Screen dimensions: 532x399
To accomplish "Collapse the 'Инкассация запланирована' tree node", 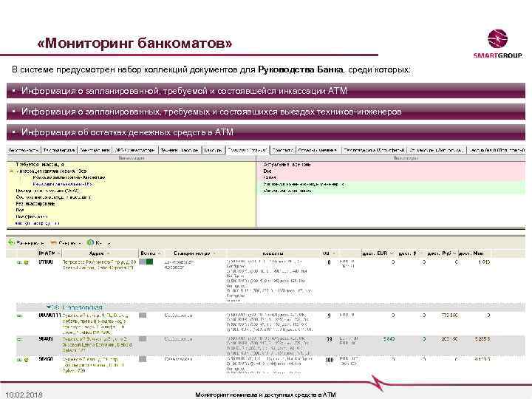I will coord(11,171).
